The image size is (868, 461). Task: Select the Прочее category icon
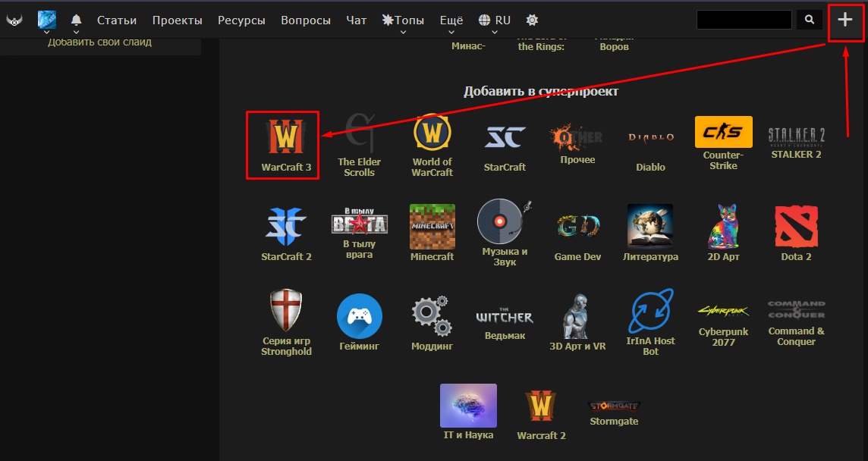pos(577,136)
